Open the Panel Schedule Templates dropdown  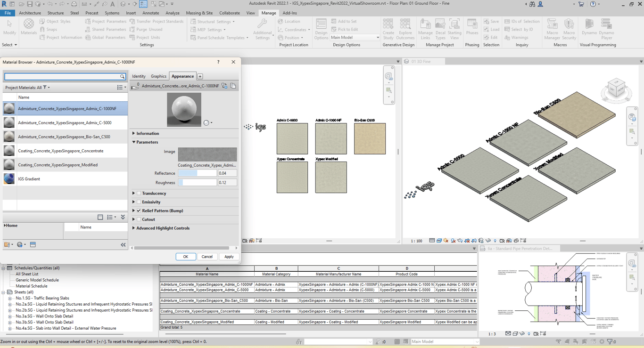pos(219,37)
